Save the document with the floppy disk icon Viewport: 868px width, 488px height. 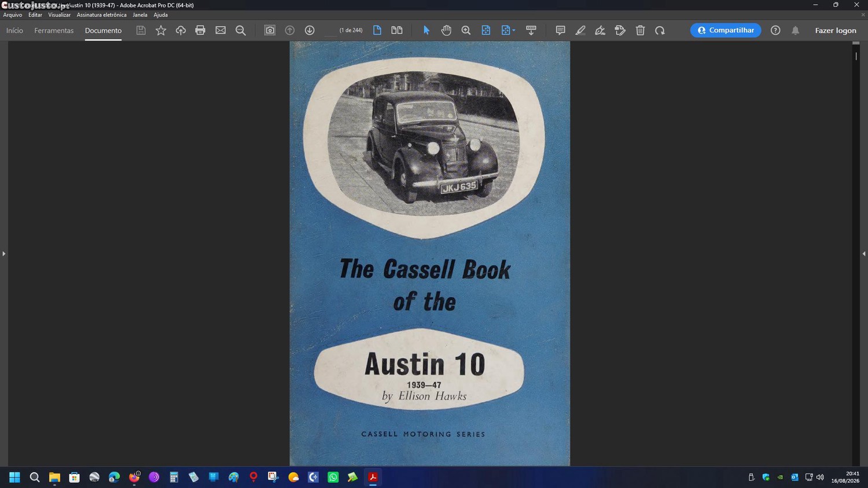[x=141, y=30]
